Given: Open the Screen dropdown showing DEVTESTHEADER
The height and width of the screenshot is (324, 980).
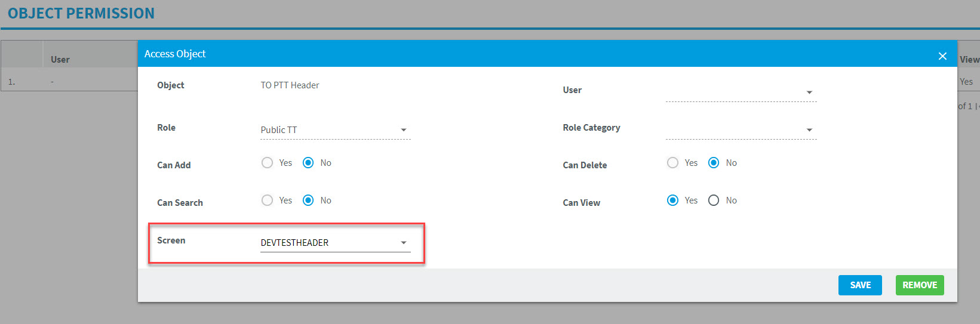Looking at the screenshot, I should pyautogui.click(x=335, y=243).
